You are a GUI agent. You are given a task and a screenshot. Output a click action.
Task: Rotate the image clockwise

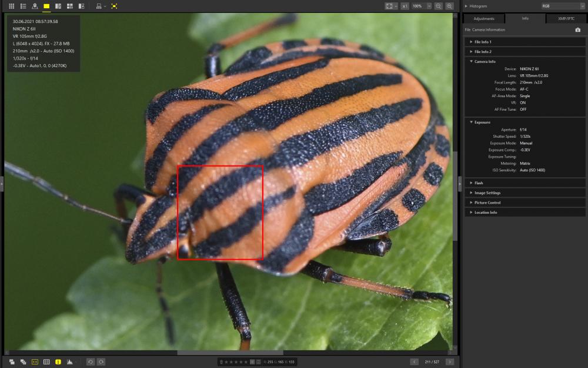pos(101,362)
